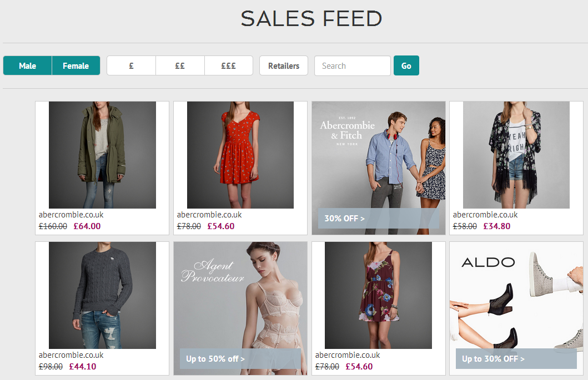Screen dimensions: 588x380
Task: Click the crossed-out £98.00 price
Action: coord(51,367)
